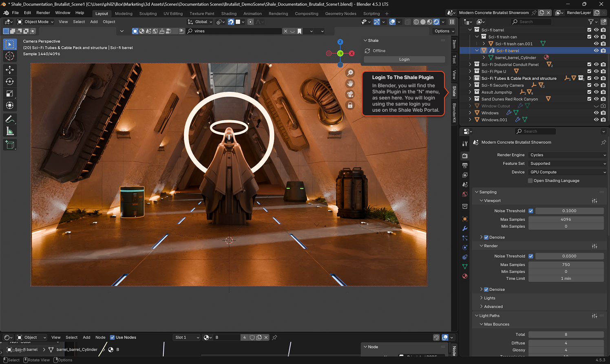Click the pan view hand icon
Image resolution: width=610 pixels, height=364 pixels.
tap(350, 84)
